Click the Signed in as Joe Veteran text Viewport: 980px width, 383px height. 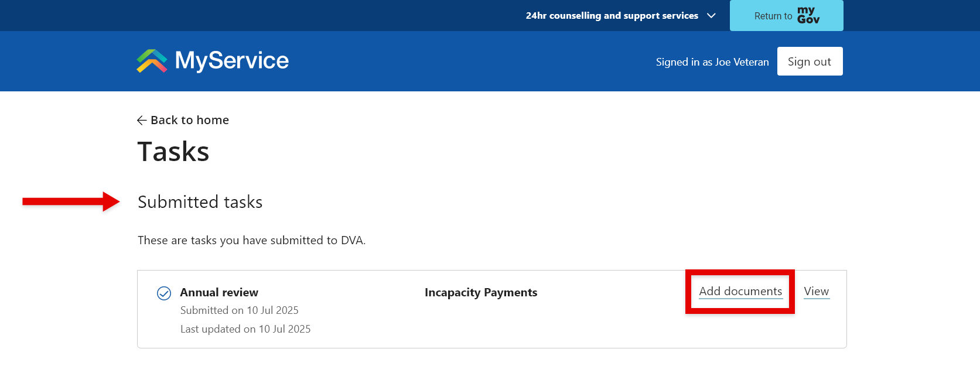pos(712,62)
